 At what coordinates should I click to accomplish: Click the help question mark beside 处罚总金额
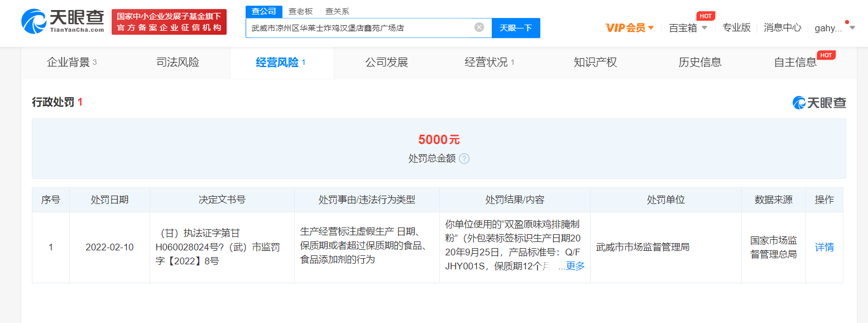tap(464, 159)
